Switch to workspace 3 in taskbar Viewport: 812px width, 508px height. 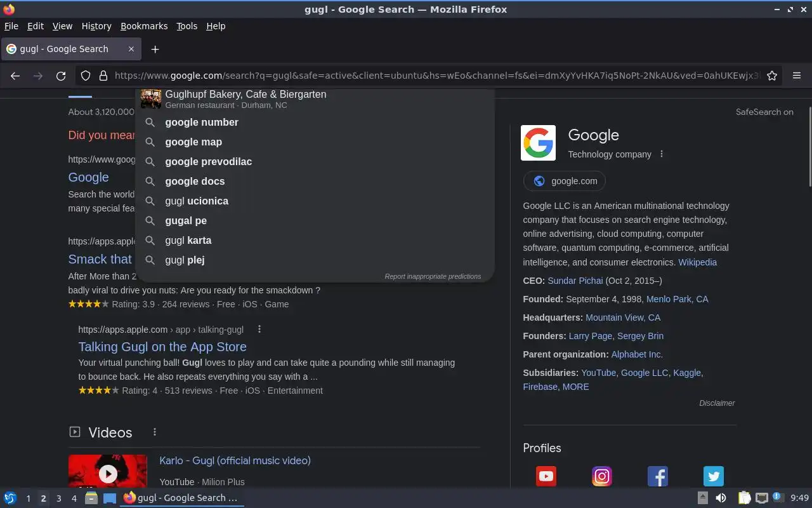click(x=58, y=498)
